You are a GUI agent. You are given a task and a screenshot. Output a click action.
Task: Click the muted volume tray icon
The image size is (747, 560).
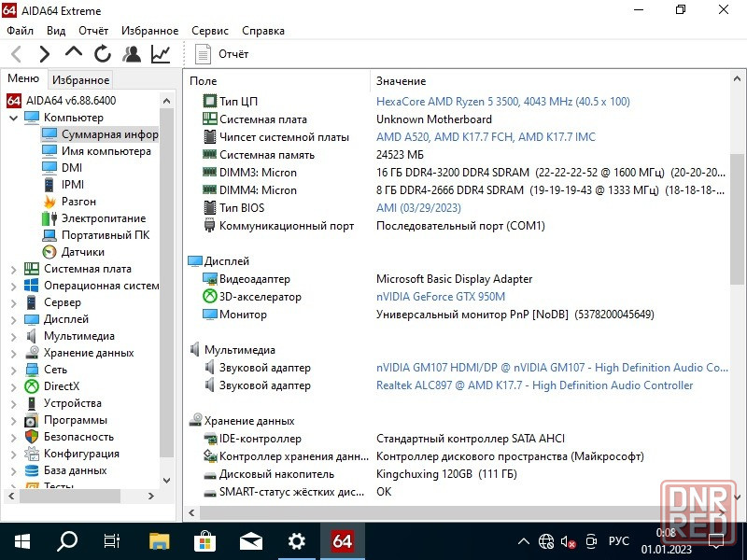coord(568,541)
